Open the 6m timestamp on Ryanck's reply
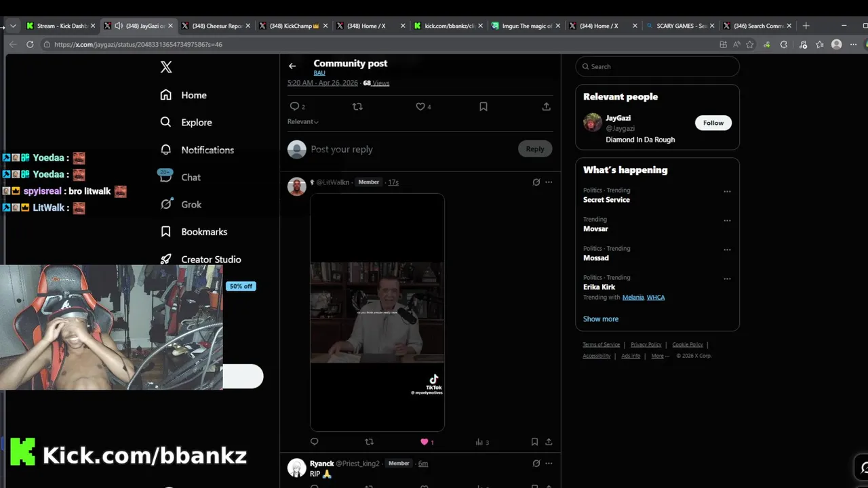 pos(423,463)
